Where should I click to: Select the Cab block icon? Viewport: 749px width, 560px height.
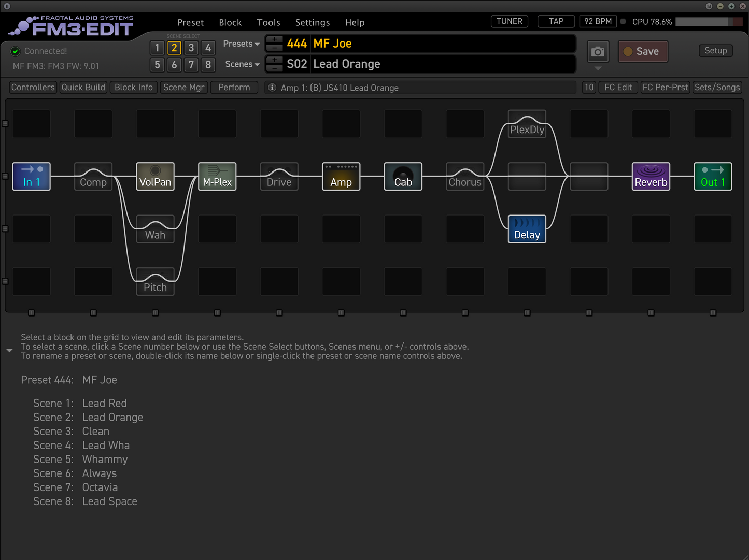[403, 177]
